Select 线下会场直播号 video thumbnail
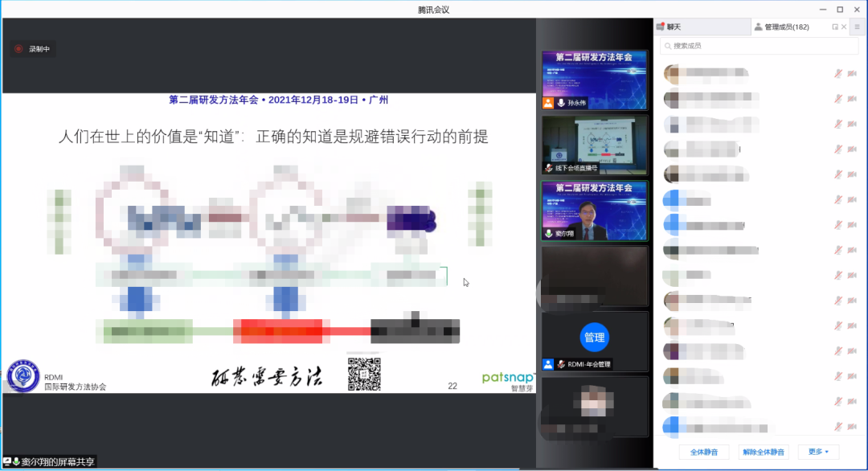Image resolution: width=868 pixels, height=471 pixels. 594,145
